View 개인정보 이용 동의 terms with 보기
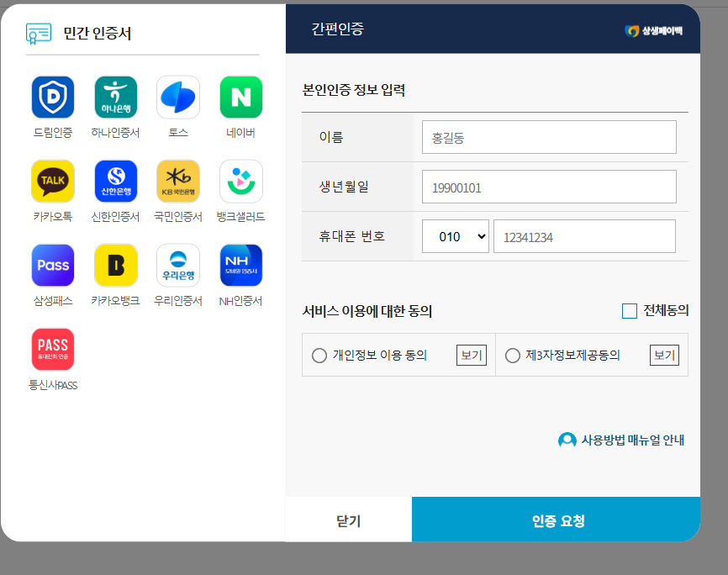Viewport: 728px width, 575px height. coord(472,356)
